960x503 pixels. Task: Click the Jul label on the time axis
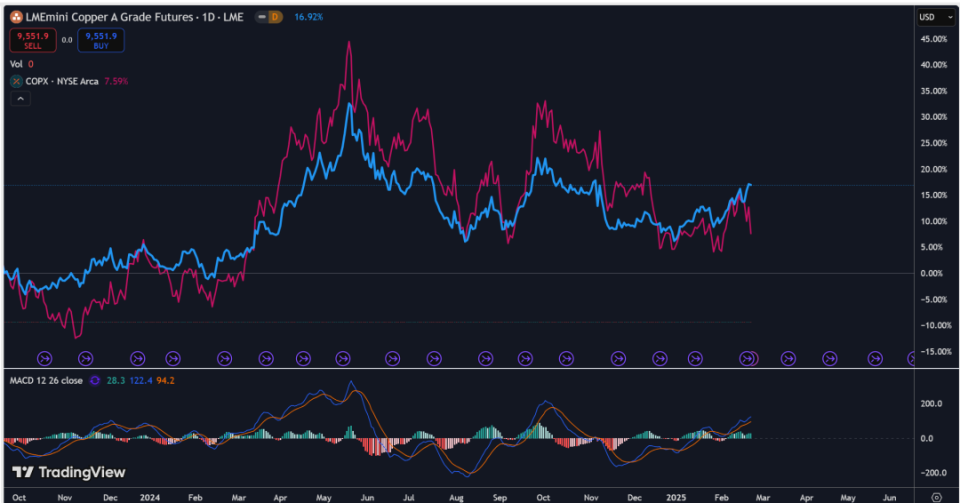(409, 497)
